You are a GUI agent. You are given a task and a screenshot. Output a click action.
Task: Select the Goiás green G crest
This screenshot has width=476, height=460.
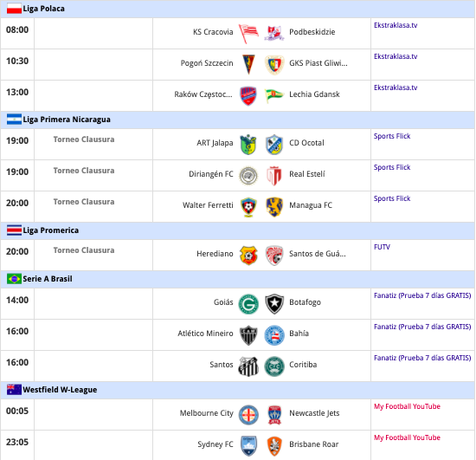point(248,304)
